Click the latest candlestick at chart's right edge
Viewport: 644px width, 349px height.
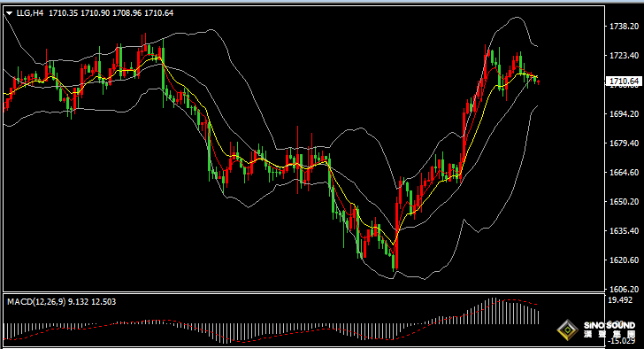538,81
